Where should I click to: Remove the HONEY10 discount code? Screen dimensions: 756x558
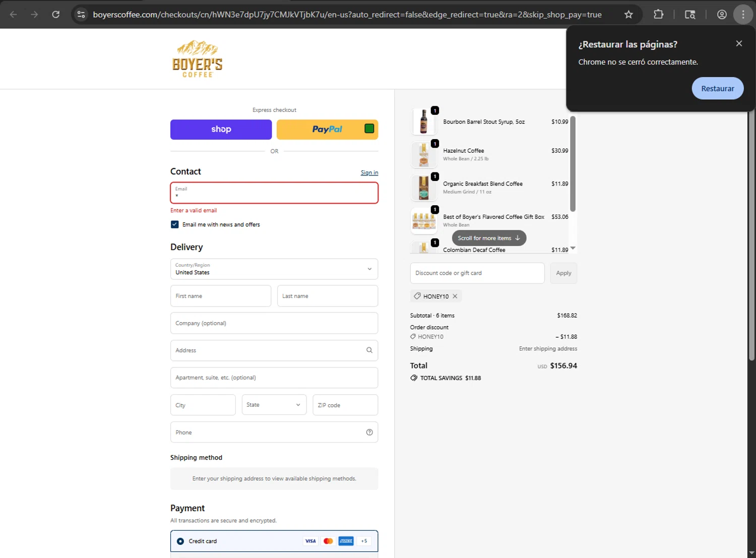455,296
